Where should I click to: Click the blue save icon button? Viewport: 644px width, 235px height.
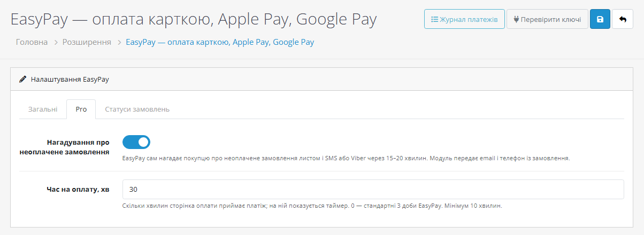(x=600, y=19)
